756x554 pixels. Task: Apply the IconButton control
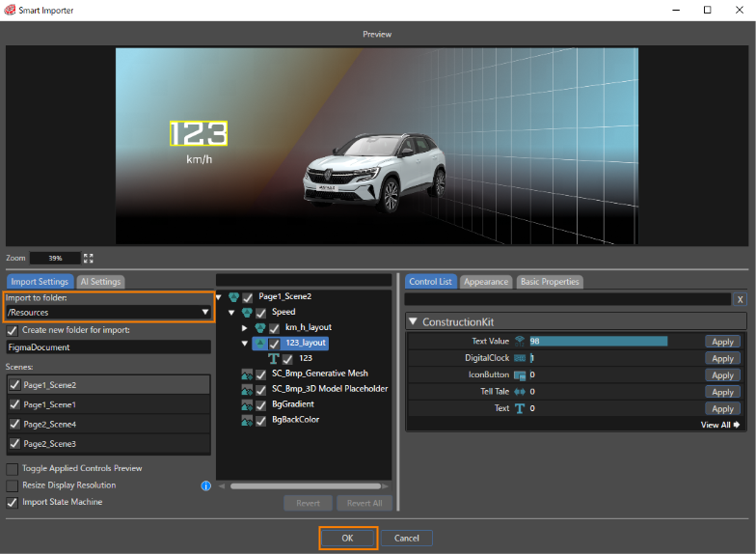[x=722, y=375]
